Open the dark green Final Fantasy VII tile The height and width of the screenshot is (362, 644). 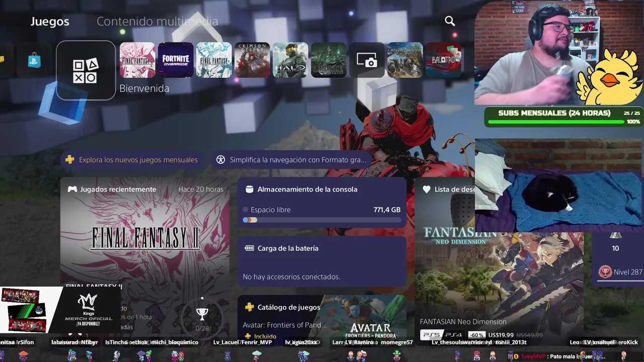[329, 60]
